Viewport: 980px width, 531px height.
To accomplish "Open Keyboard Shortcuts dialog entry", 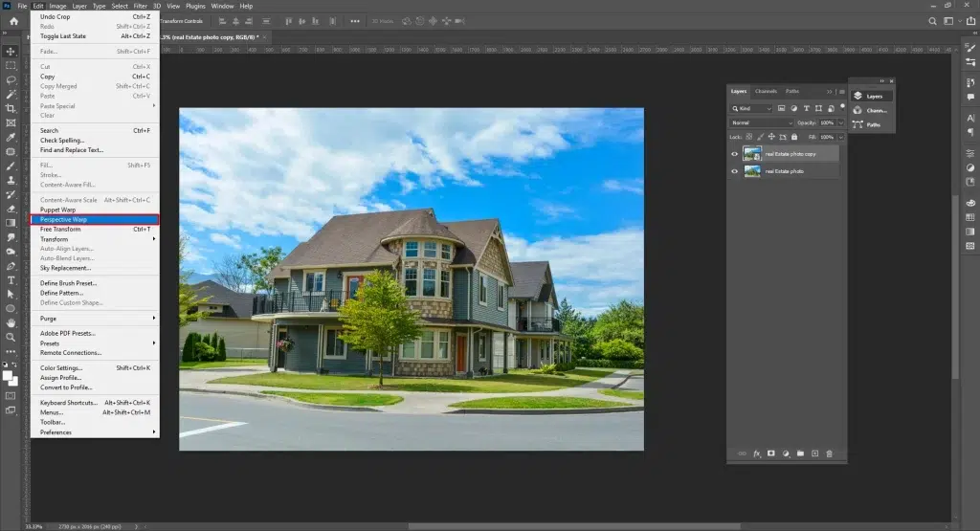I will point(95,403).
